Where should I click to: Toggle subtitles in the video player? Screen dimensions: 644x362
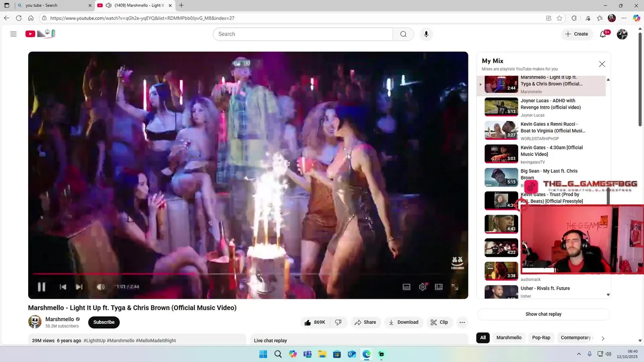coord(407,287)
